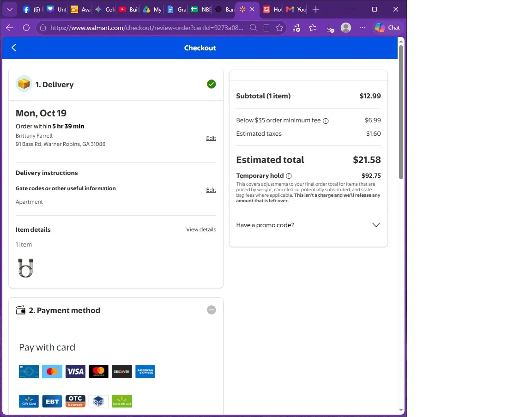Minimize the browser window
The width and height of the screenshot is (532, 417).
353,10
